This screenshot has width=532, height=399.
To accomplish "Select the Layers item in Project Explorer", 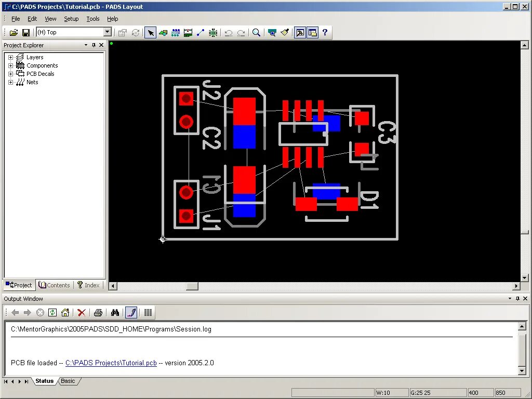I will [35, 57].
